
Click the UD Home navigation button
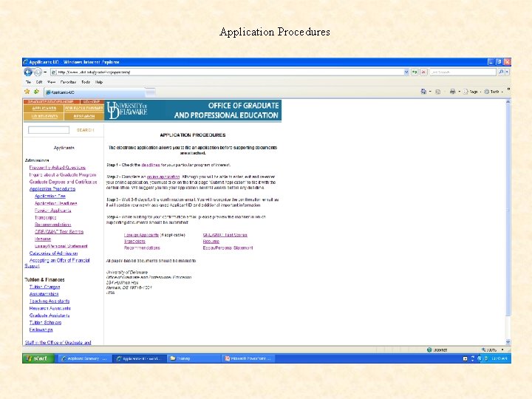[x=92, y=102]
